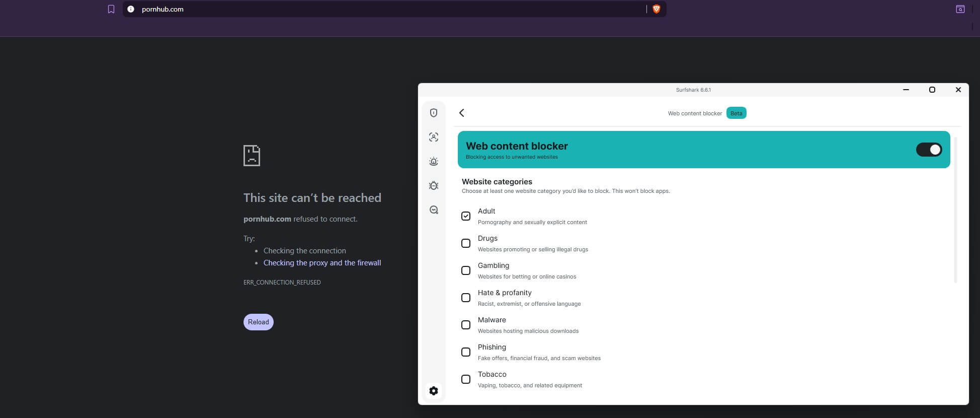
Task: Open the Alert siren sidebar icon
Action: click(434, 161)
